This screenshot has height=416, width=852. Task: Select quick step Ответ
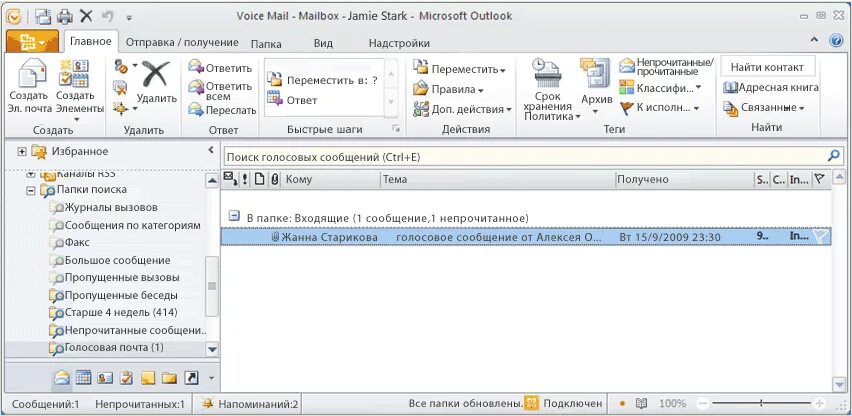(292, 100)
